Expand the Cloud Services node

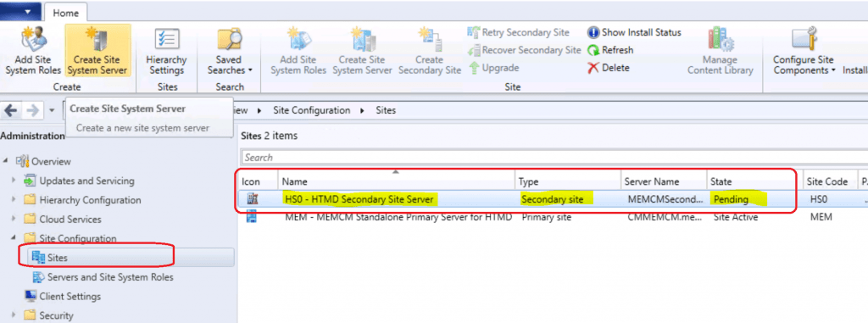(x=14, y=220)
